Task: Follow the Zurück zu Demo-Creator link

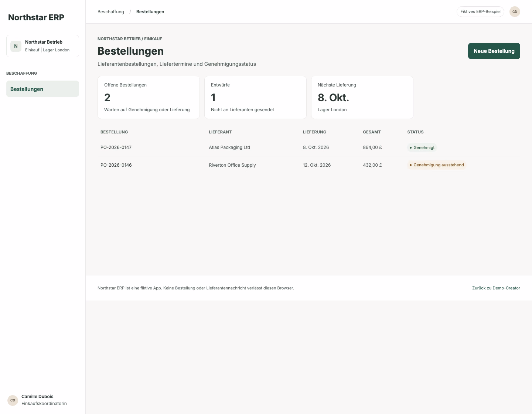Action: tap(496, 288)
